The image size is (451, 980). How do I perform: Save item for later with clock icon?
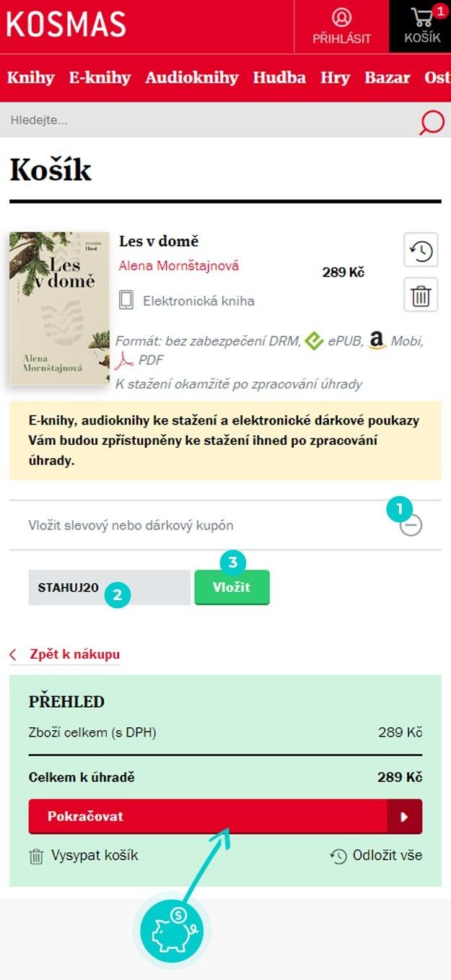[x=421, y=251]
